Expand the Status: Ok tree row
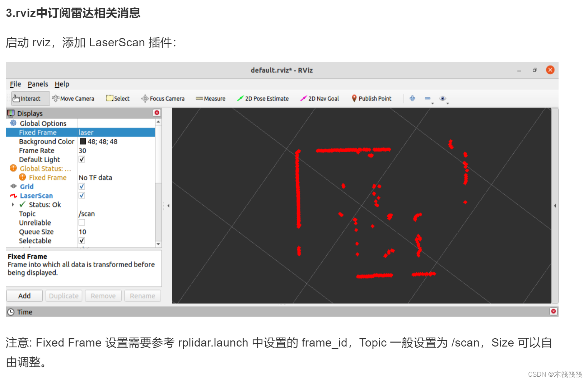588x381 pixels. coord(13,204)
